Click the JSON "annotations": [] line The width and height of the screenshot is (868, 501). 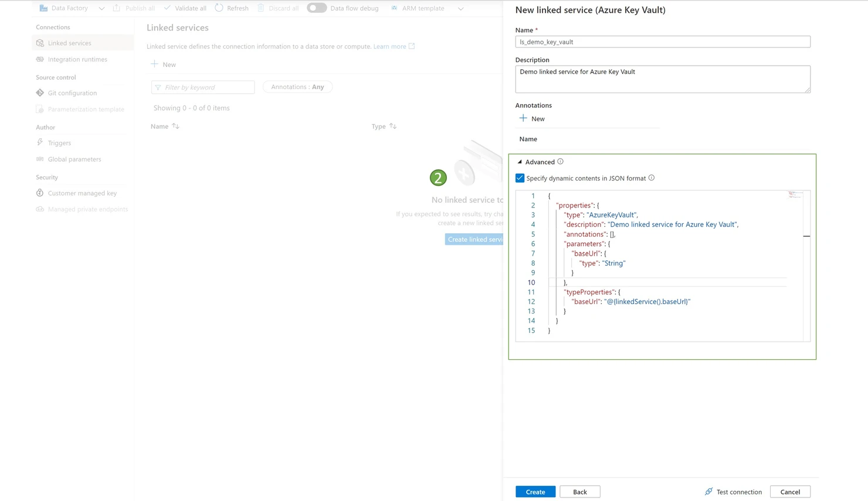(589, 234)
